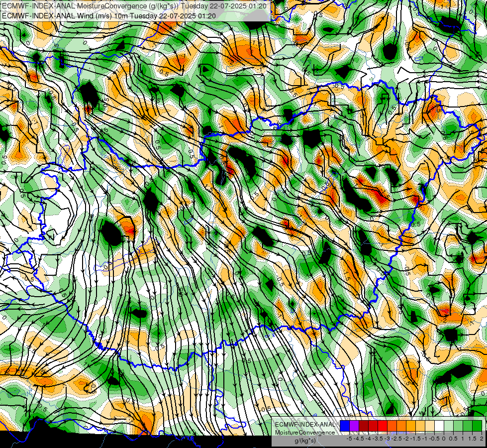Click the white legend swatch between -0.5 and 0
This screenshot has height=448, width=487.
coord(439,426)
